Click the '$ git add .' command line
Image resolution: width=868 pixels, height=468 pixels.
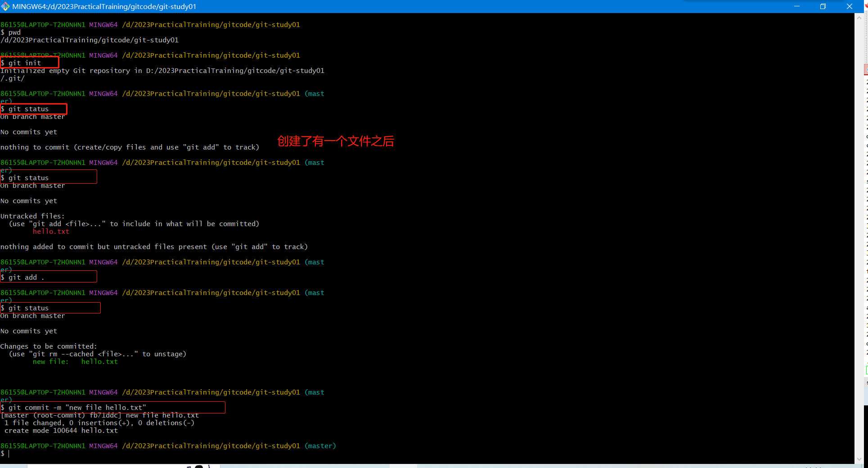pos(22,277)
